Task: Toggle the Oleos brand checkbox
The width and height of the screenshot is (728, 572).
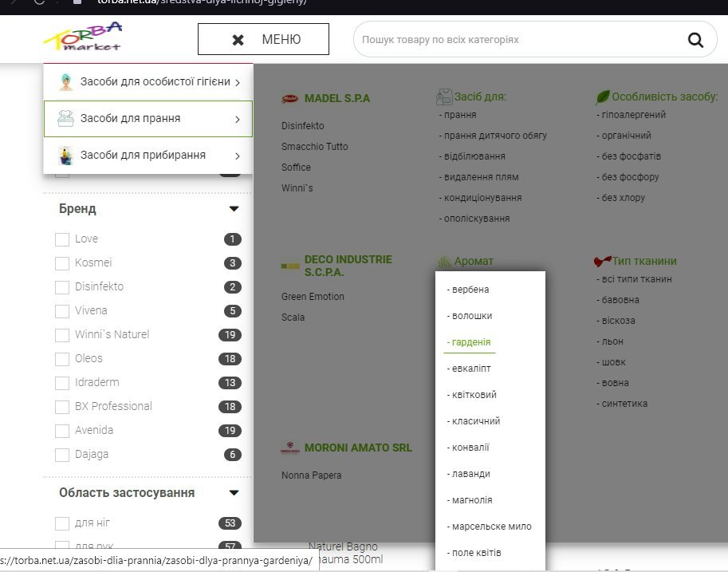Action: 62,359
